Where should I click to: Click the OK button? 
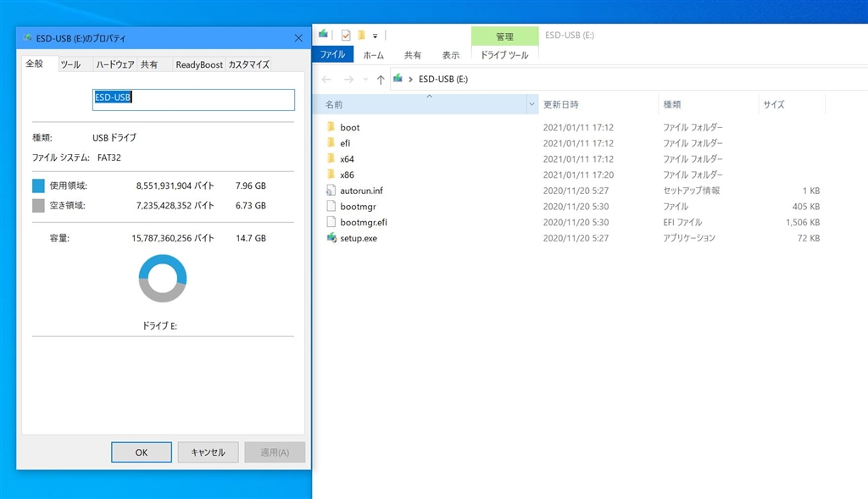(x=142, y=452)
